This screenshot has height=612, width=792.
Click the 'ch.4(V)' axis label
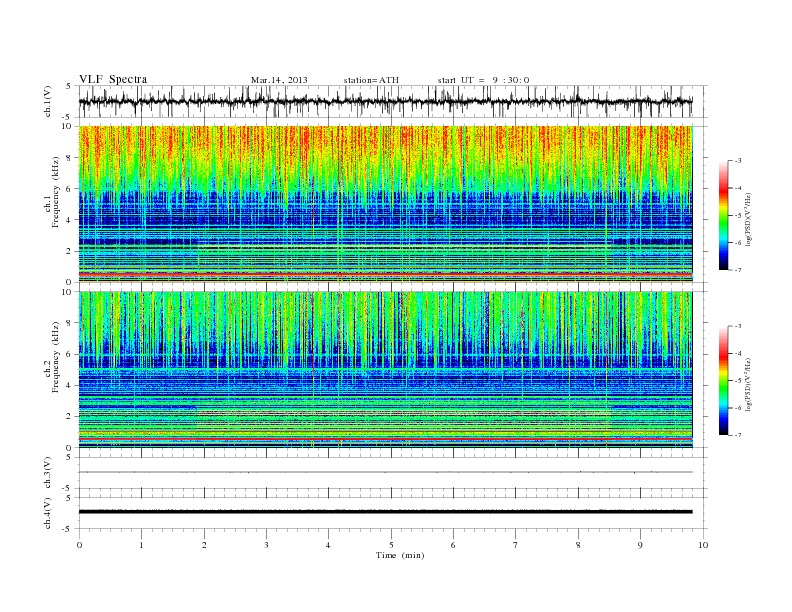(x=48, y=513)
